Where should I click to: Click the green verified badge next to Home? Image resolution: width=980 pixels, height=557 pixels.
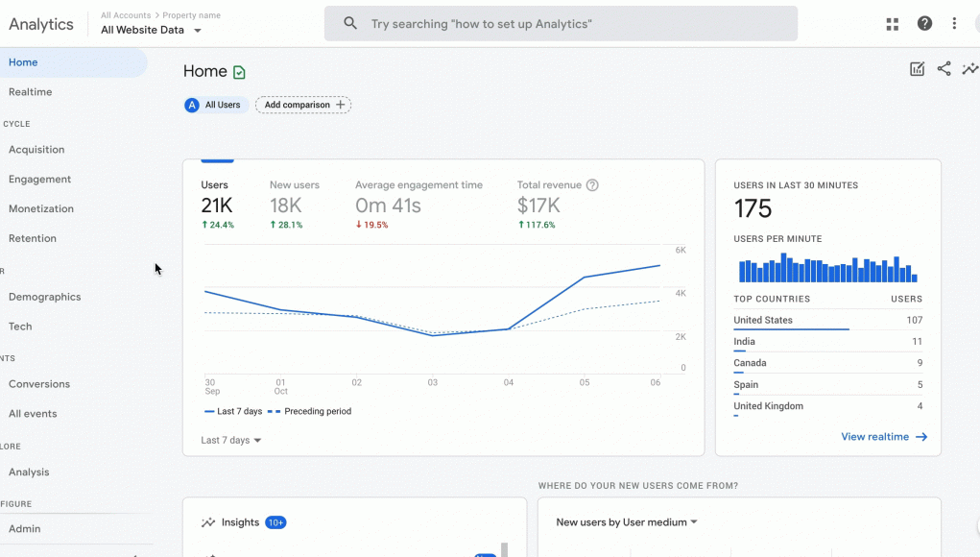tap(239, 73)
